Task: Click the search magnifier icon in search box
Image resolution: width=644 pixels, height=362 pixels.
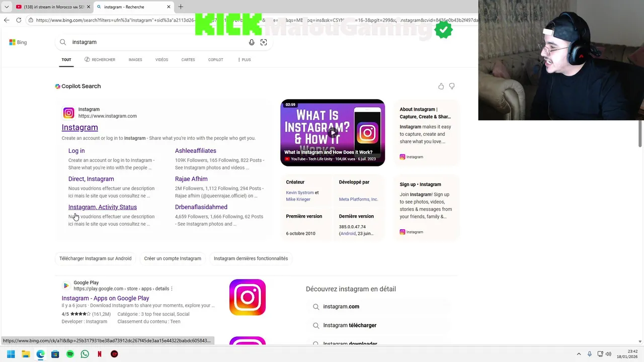Action: [x=63, y=42]
